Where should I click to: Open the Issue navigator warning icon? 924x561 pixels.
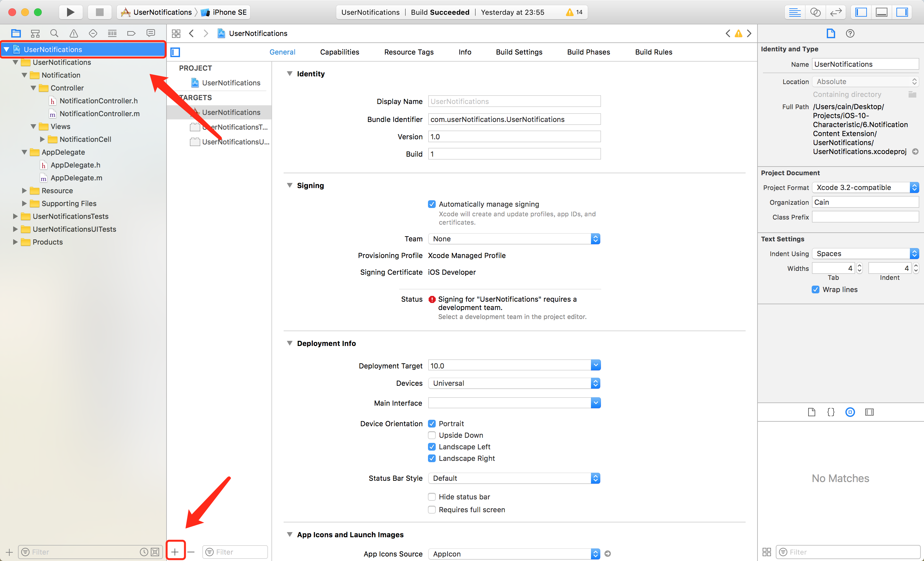coord(73,33)
